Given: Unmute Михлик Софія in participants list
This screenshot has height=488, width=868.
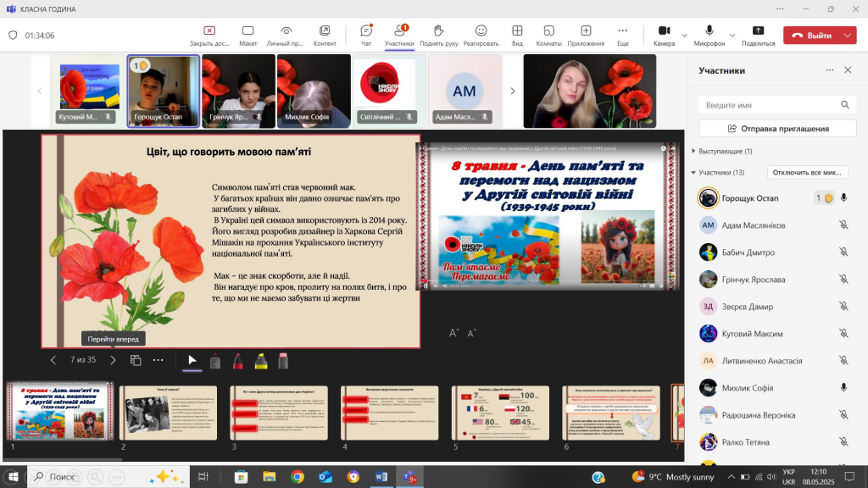Looking at the screenshot, I should pyautogui.click(x=841, y=388).
